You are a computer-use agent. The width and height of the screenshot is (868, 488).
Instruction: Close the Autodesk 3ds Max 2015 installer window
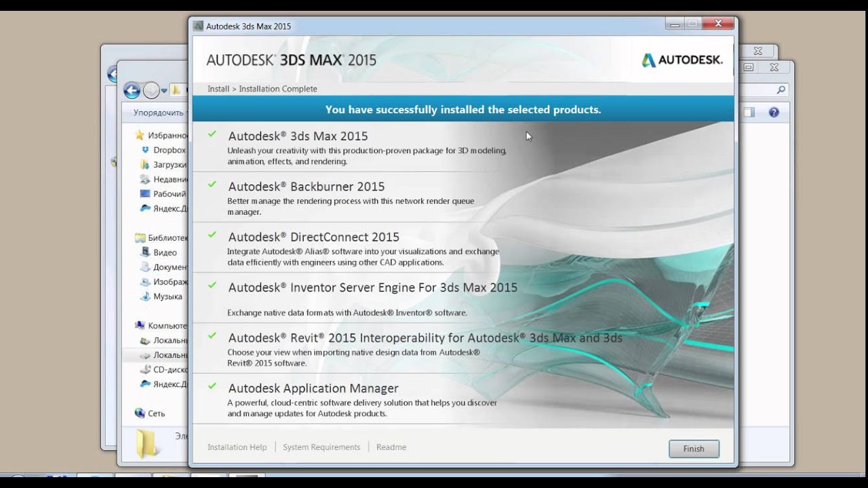(719, 24)
